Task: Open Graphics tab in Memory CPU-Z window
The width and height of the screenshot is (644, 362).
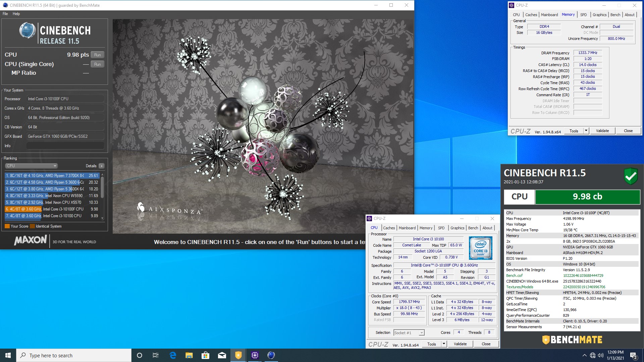Action: tap(599, 15)
